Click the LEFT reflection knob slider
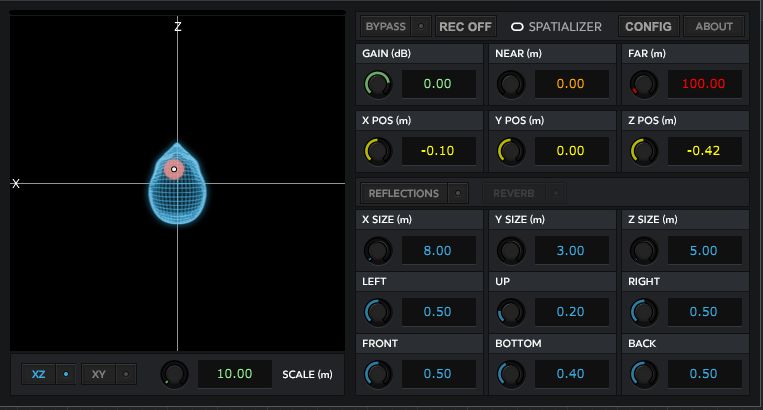 point(378,312)
